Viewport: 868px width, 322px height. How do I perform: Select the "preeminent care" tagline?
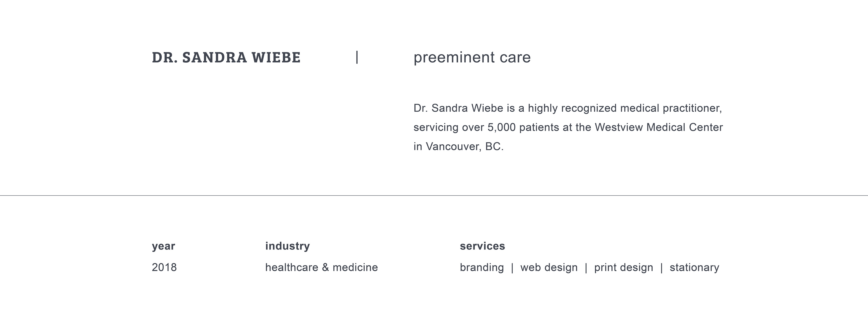coord(472,58)
